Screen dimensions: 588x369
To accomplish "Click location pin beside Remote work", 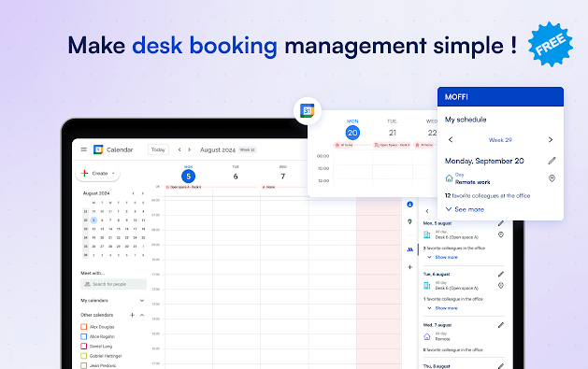I will [x=552, y=178].
